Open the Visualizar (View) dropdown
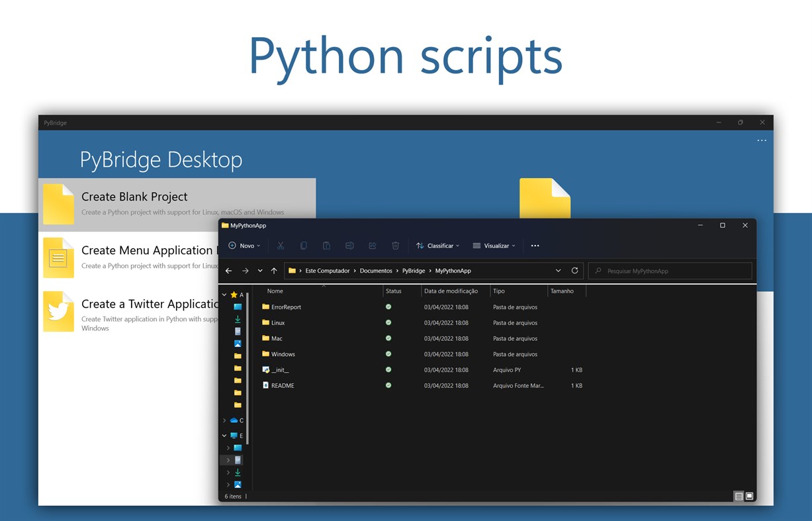Viewport: 812px width, 521px height. [494, 246]
